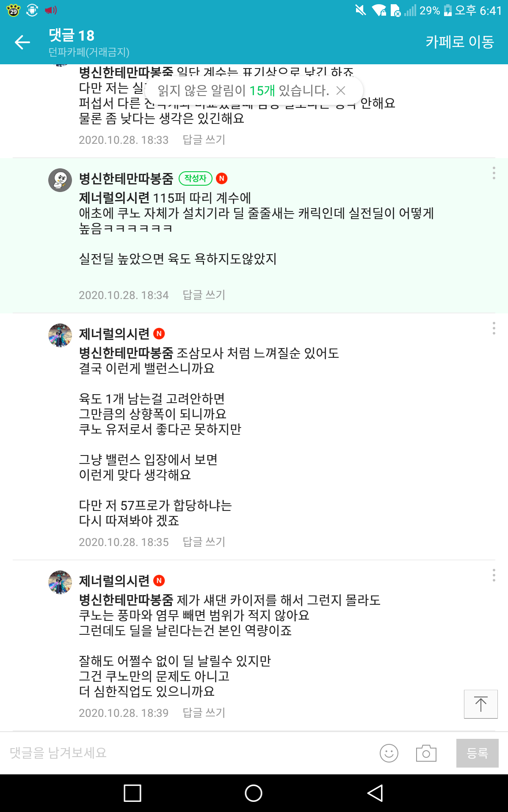Tap 답글 쓰기 under the 18:39 comment

[x=204, y=713]
